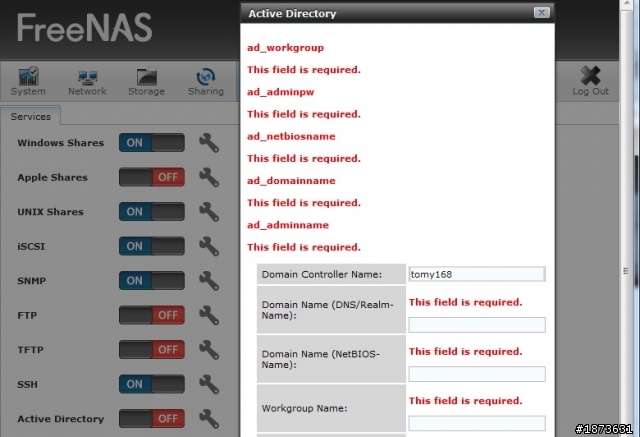Click the ad_netbiosname error label
This screenshot has height=437, width=640.
click(291, 137)
